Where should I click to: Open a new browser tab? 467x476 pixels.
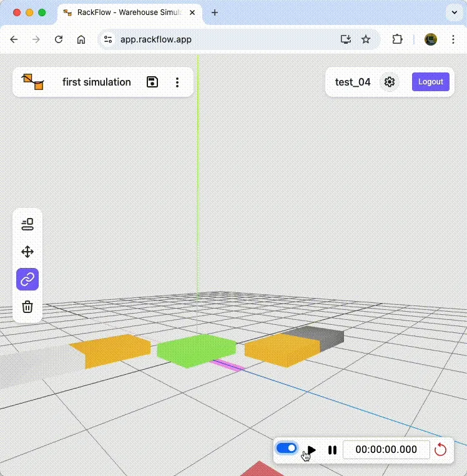215,12
